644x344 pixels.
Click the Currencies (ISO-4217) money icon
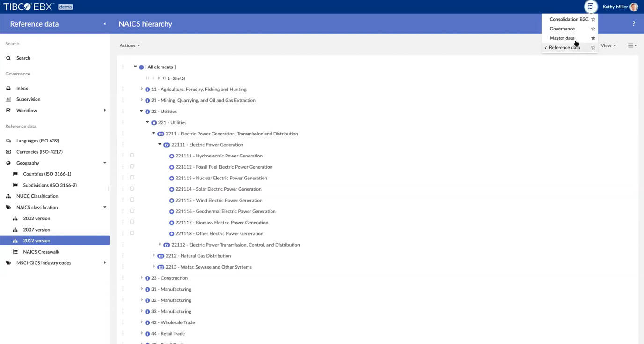[8, 152]
